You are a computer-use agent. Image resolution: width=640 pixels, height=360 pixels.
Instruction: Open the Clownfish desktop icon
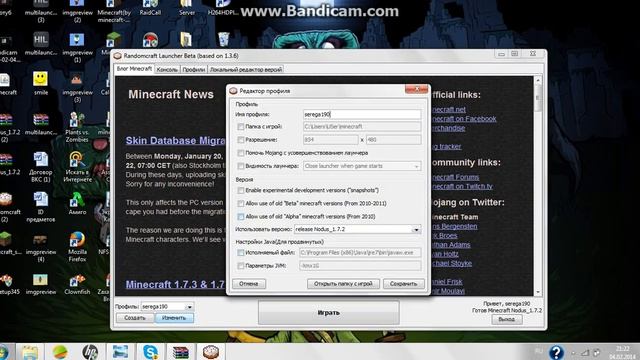[77, 284]
